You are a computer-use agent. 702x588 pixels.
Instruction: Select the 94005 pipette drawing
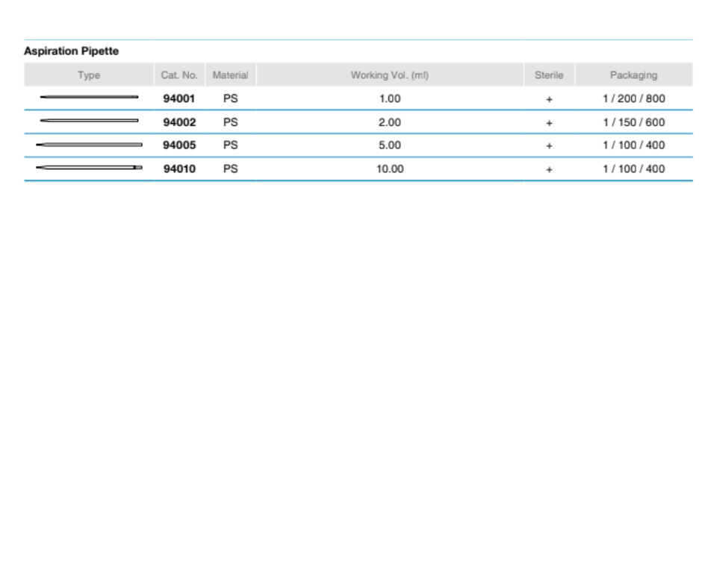point(89,144)
